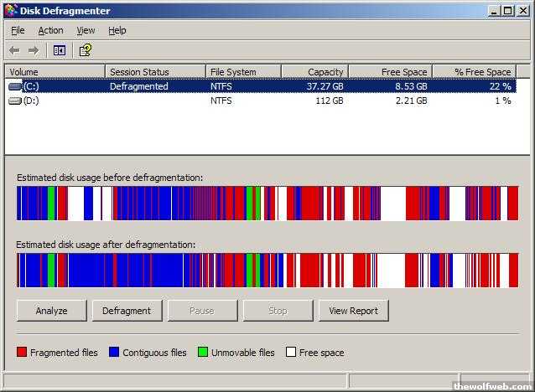
Task: Sort by Volume column header
Action: point(55,71)
